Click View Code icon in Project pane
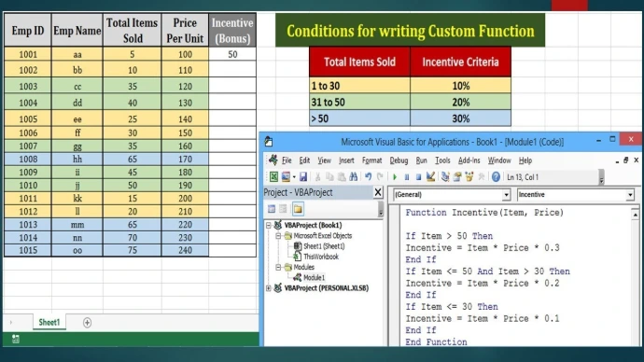This screenshot has width=644, height=362. 272,209
